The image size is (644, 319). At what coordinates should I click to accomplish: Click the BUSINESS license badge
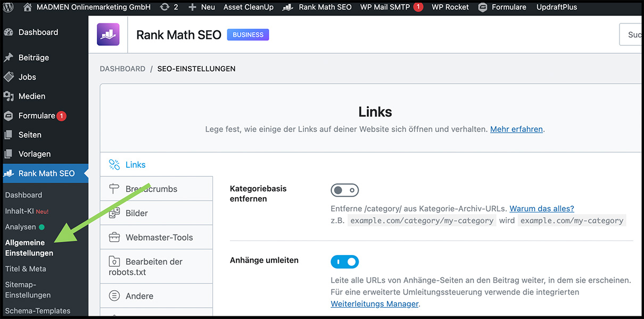(x=248, y=35)
